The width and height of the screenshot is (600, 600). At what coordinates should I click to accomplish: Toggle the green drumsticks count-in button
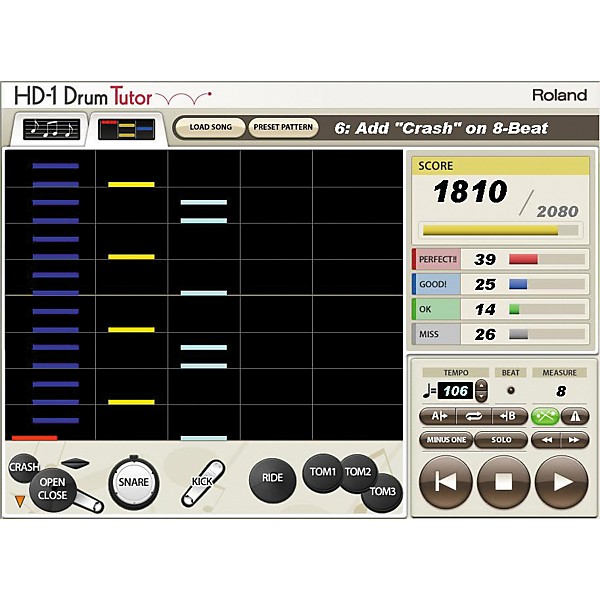click(545, 416)
